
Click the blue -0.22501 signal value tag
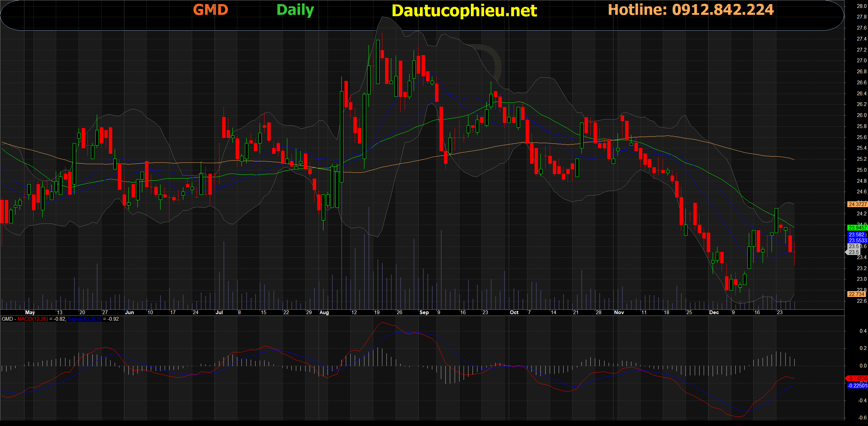[x=857, y=385]
